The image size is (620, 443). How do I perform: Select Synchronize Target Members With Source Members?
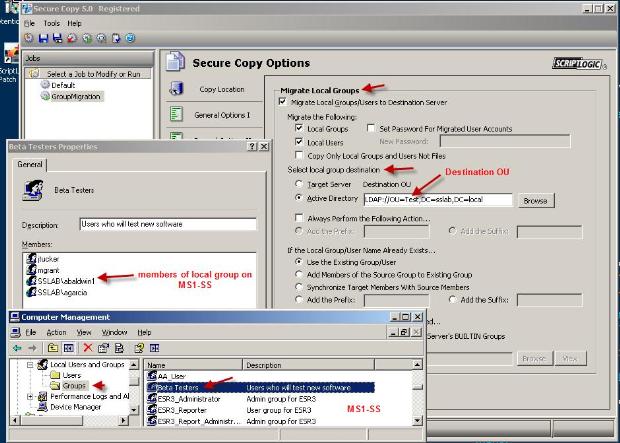(299, 287)
